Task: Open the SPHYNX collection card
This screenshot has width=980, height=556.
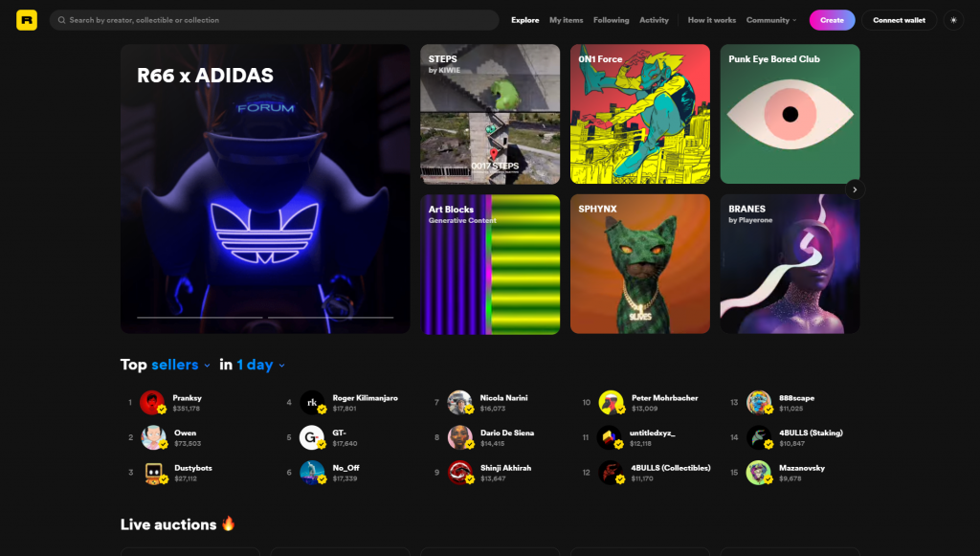Action: click(x=640, y=264)
